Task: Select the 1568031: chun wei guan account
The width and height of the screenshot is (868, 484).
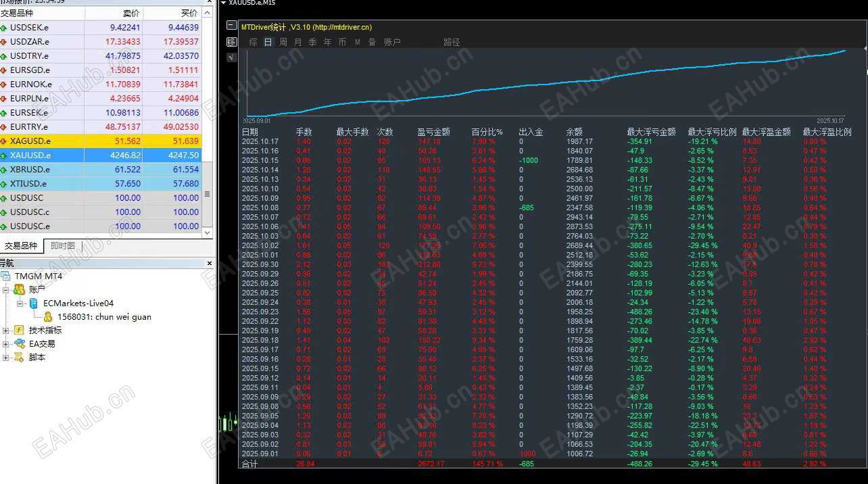Action: click(104, 316)
